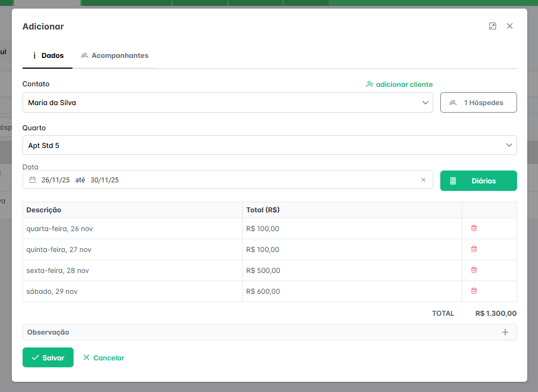Delete the quinta-feira, 27 nov row

474,249
